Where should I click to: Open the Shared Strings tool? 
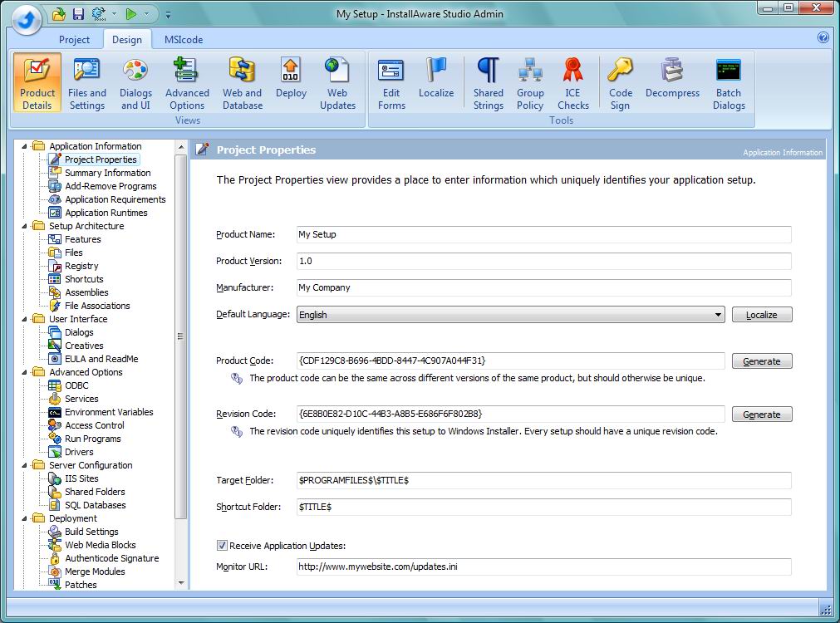(488, 82)
